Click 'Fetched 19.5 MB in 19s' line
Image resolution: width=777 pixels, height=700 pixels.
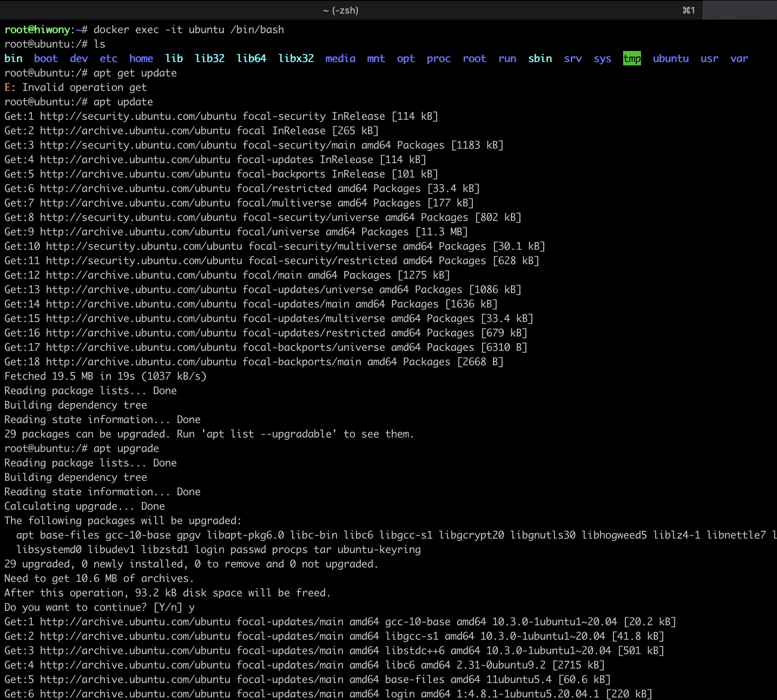click(x=105, y=376)
